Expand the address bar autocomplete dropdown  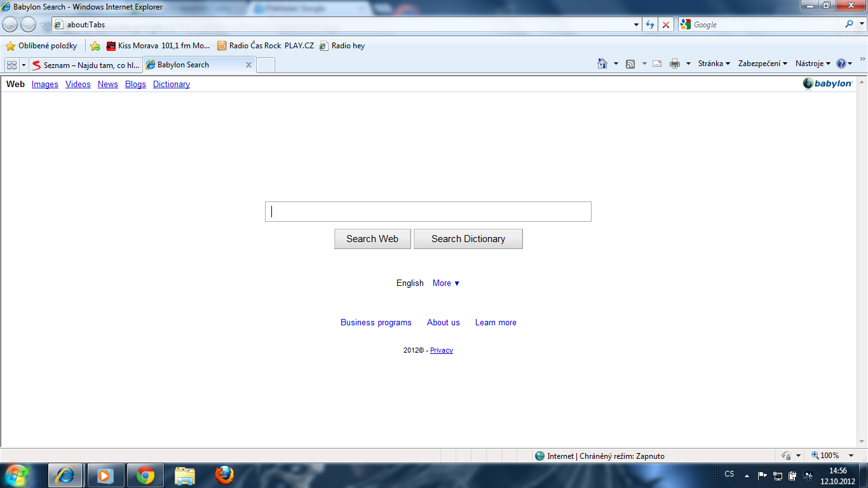click(x=637, y=25)
